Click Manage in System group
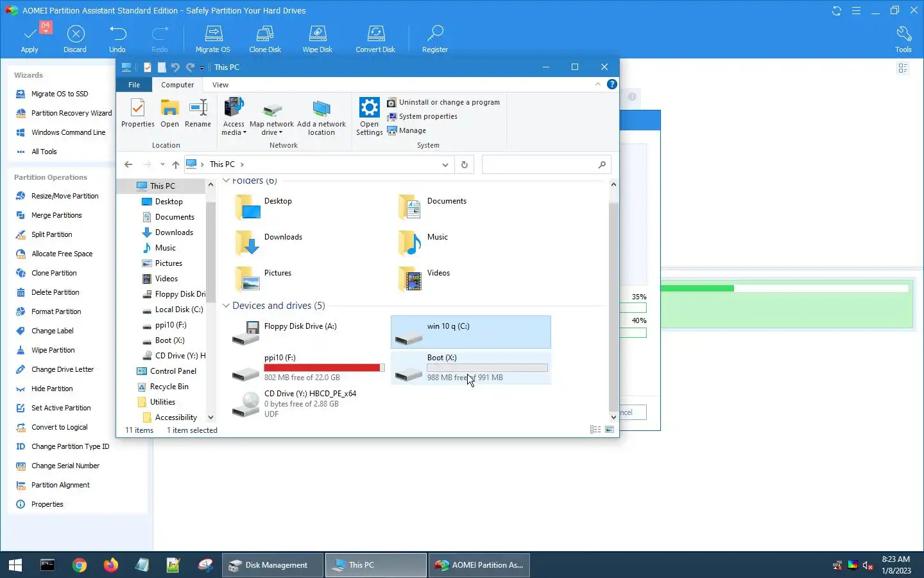The width and height of the screenshot is (924, 578). click(x=407, y=130)
